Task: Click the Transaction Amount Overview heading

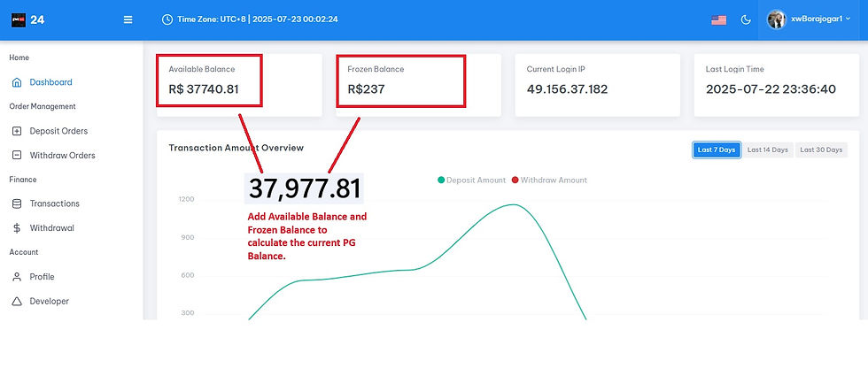Action: 236,148
